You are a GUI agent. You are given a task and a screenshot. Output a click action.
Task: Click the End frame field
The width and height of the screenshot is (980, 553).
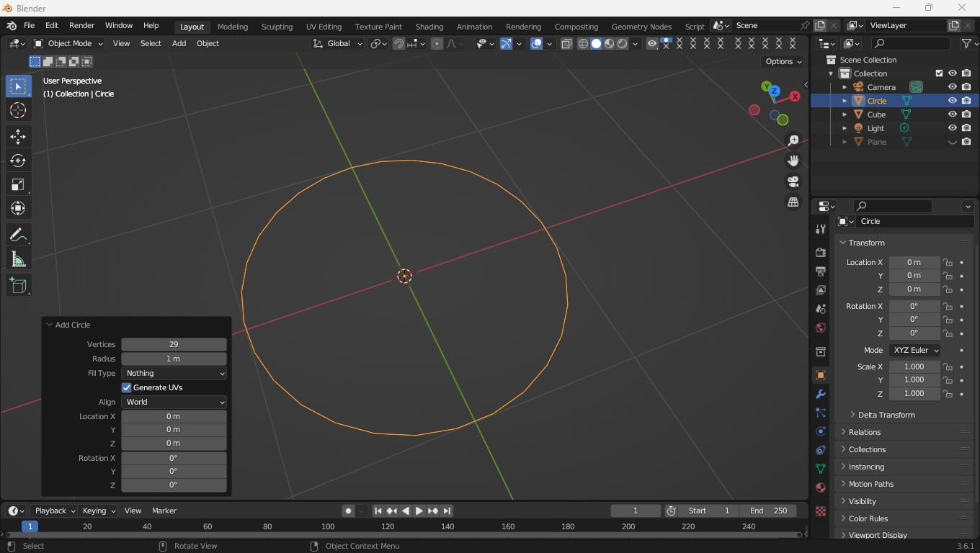coord(769,511)
